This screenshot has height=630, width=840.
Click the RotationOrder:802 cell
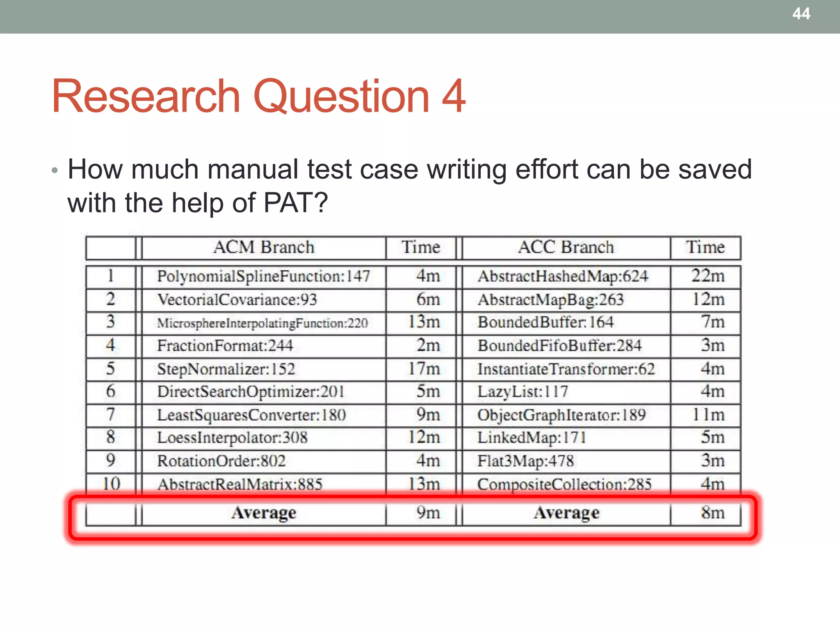[x=221, y=461]
